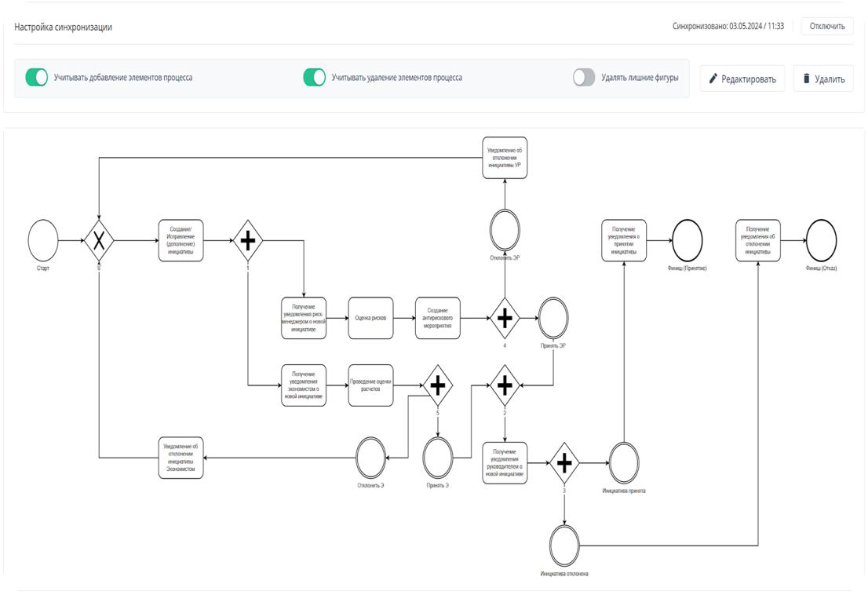This screenshot has width=868, height=595.
Task: Select the exclusive X gateway labeled 6
Action: [x=99, y=240]
